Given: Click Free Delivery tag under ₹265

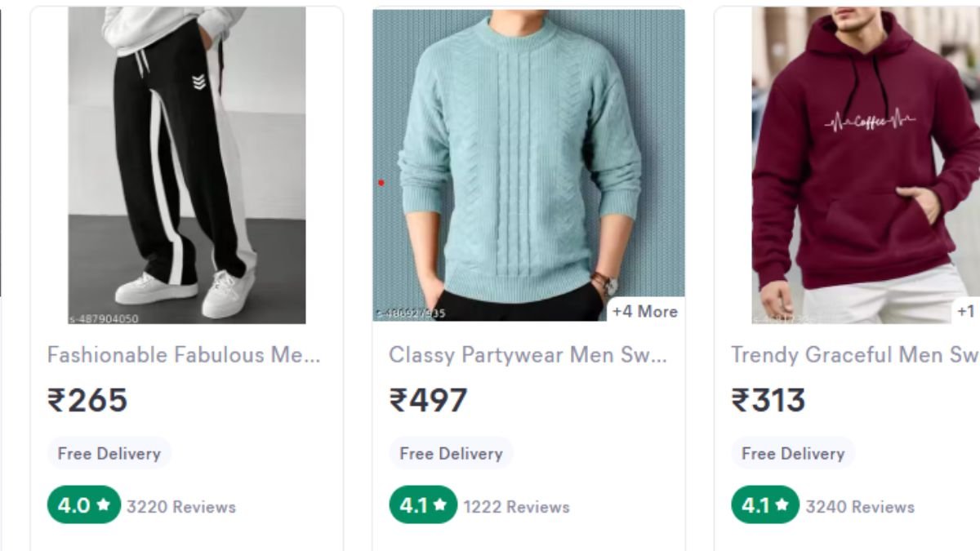Looking at the screenshot, I should pyautogui.click(x=109, y=453).
